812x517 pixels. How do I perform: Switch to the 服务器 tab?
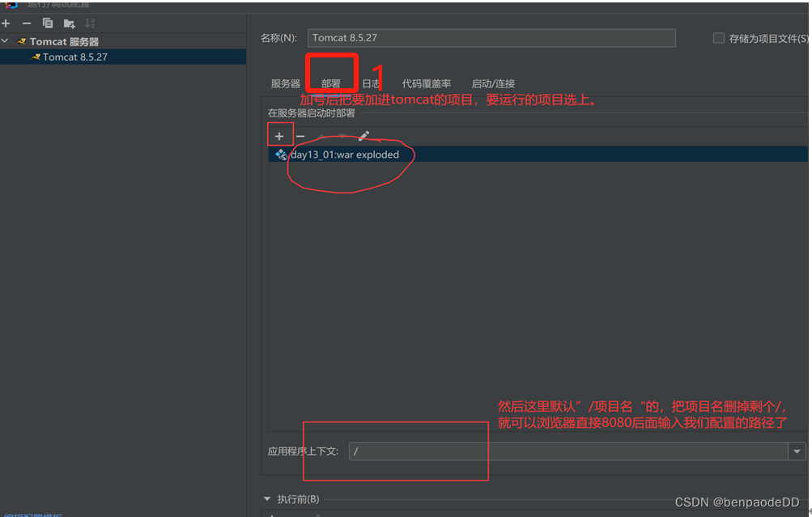285,84
